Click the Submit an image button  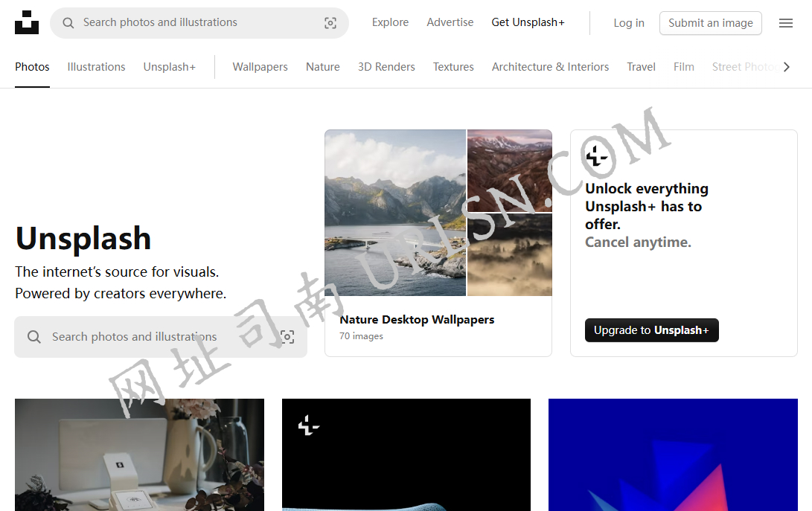pos(710,23)
